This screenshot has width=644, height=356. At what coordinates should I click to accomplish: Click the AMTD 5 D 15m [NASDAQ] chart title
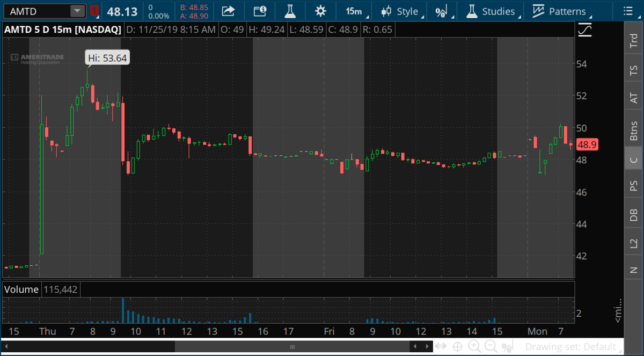pyautogui.click(x=63, y=30)
